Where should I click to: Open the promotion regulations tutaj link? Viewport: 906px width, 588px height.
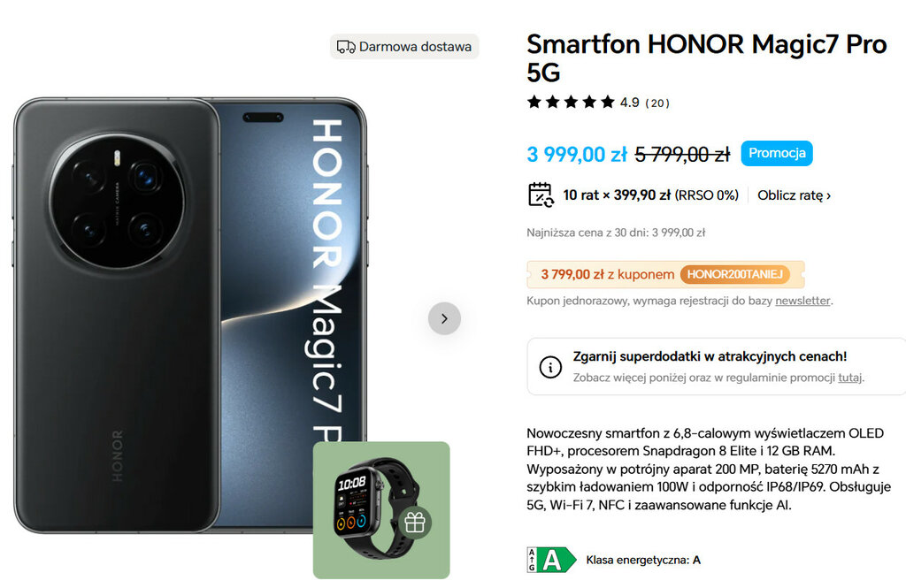pyautogui.click(x=849, y=378)
